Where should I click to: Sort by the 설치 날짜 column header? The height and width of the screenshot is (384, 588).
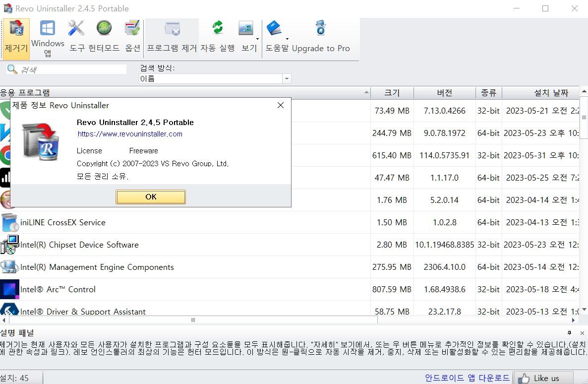click(x=541, y=93)
